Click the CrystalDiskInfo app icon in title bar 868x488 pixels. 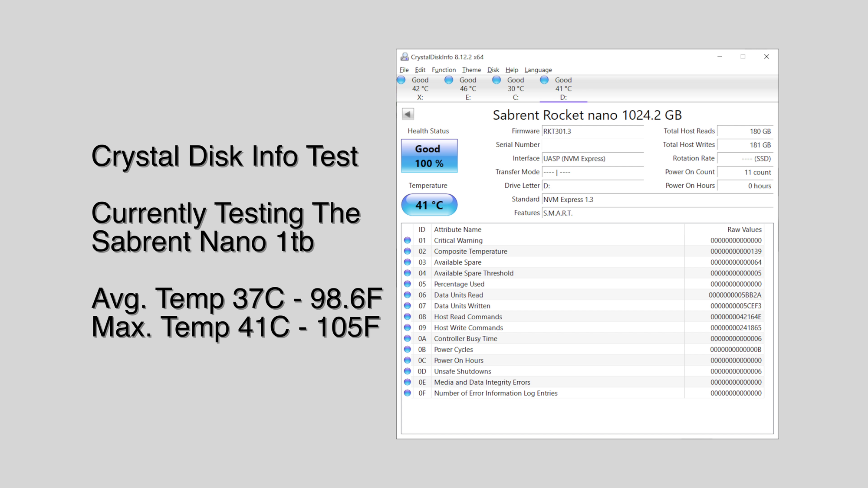coord(404,57)
